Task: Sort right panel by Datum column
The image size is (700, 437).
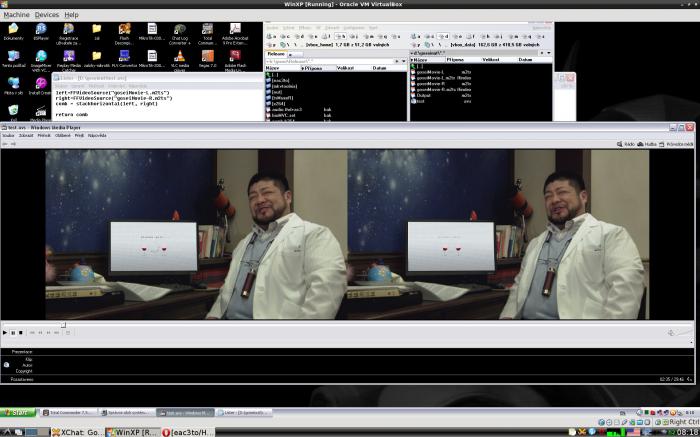Action: pos(535,59)
